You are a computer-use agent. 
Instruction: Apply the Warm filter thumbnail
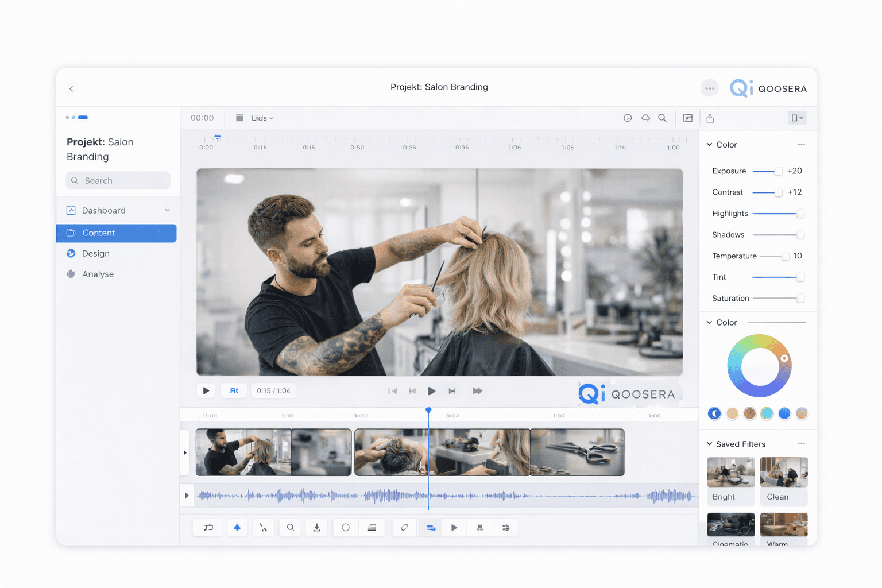784,525
